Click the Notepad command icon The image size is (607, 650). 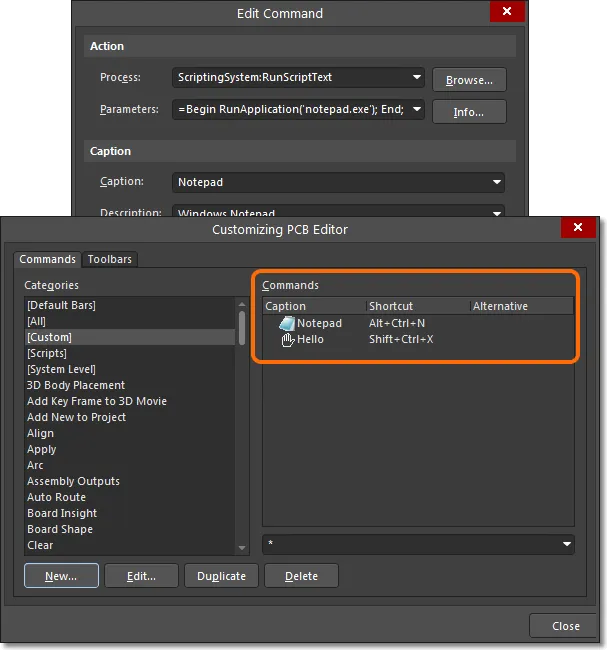(x=287, y=323)
